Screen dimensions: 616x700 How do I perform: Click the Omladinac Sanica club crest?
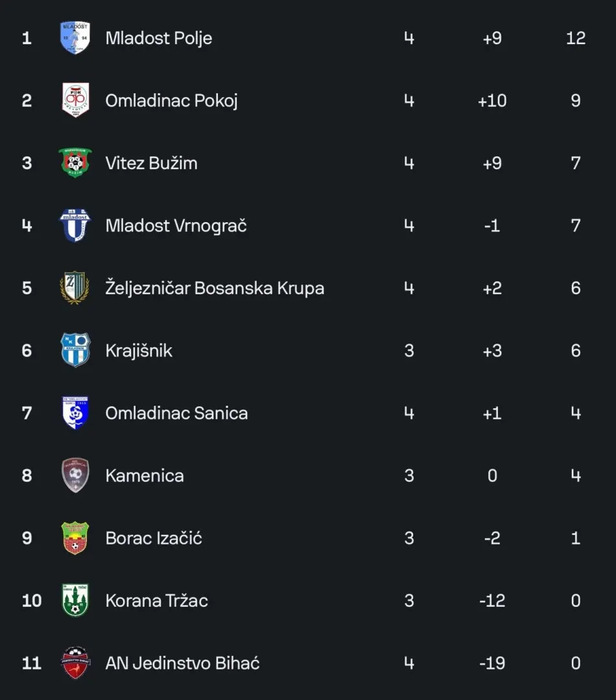click(x=75, y=413)
